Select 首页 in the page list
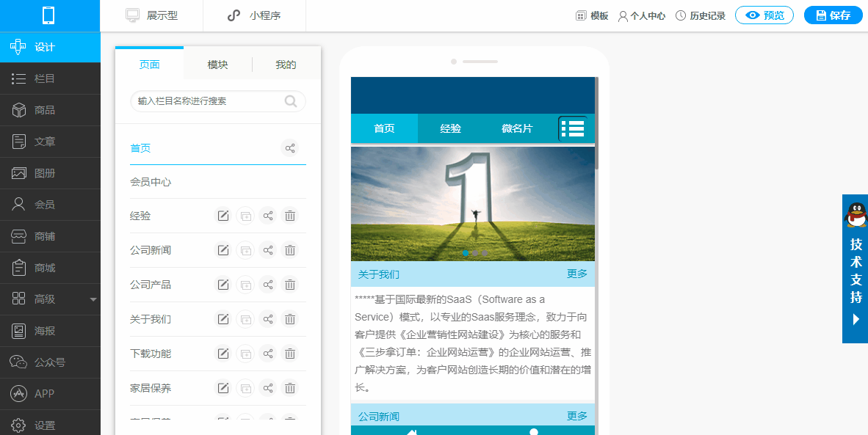Screen dimensions: 868x435 coord(140,148)
